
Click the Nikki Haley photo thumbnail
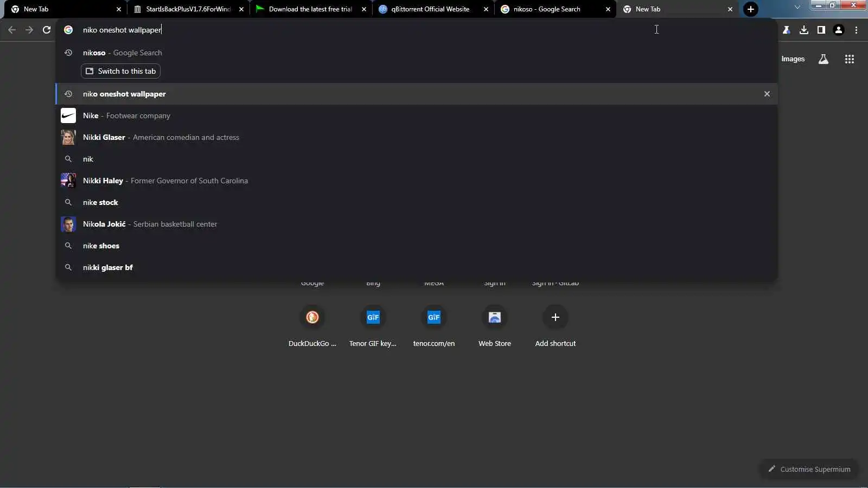pos(68,181)
